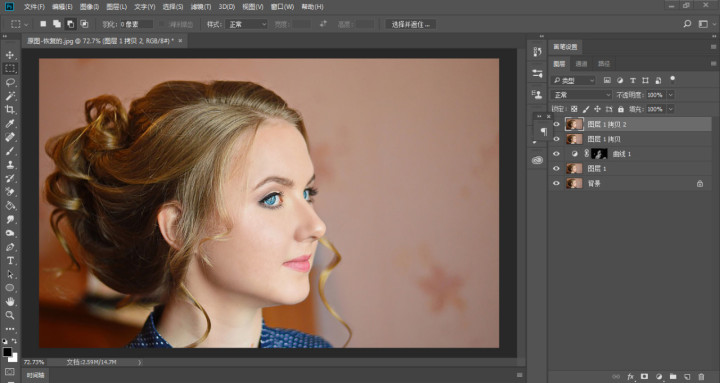The width and height of the screenshot is (720, 383).
Task: Hide layer 图层 1 拷贝
Action: [x=557, y=139]
